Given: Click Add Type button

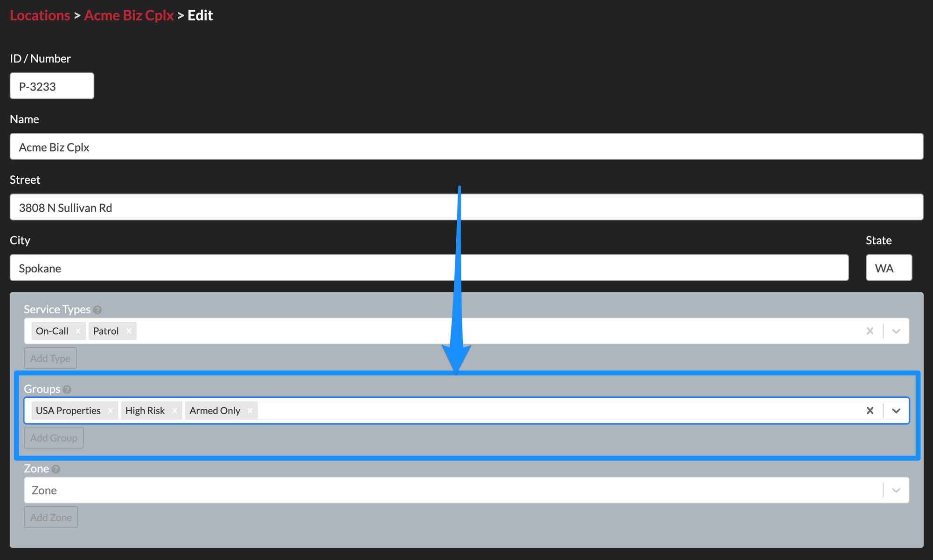Looking at the screenshot, I should tap(49, 358).
